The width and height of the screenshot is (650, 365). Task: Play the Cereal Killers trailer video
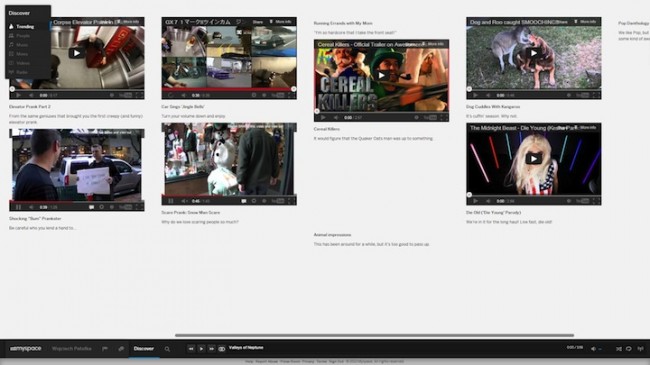click(x=381, y=75)
